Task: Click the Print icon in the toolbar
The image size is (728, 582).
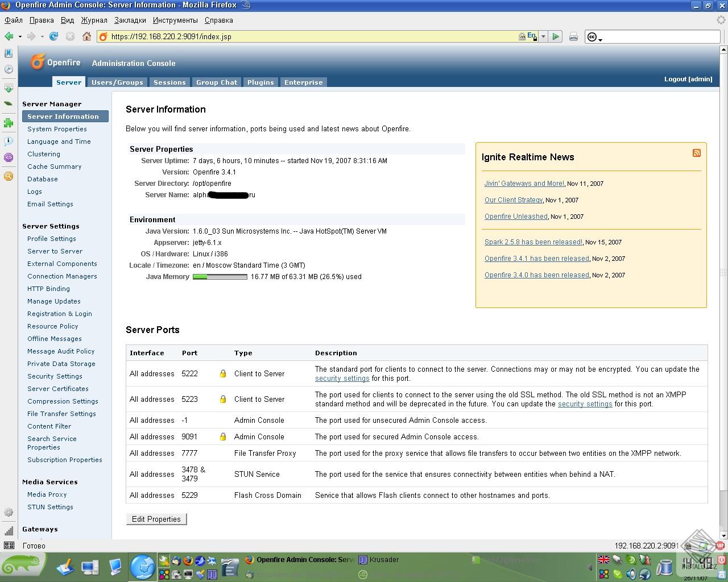Action: (573, 36)
